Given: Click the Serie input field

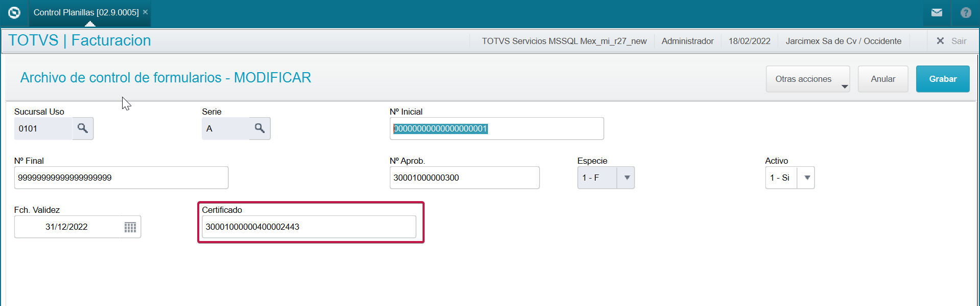Looking at the screenshot, I should tap(226, 128).
